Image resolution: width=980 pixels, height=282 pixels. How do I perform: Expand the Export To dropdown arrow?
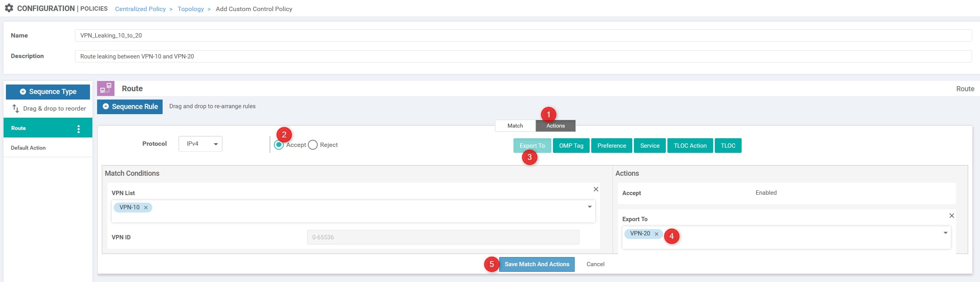point(945,233)
